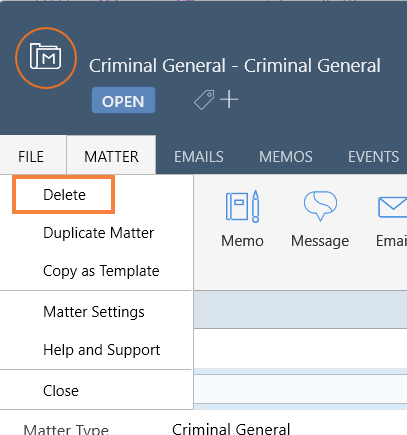407x435 pixels.
Task: Go to the EMAILS tab
Action: coord(199,157)
